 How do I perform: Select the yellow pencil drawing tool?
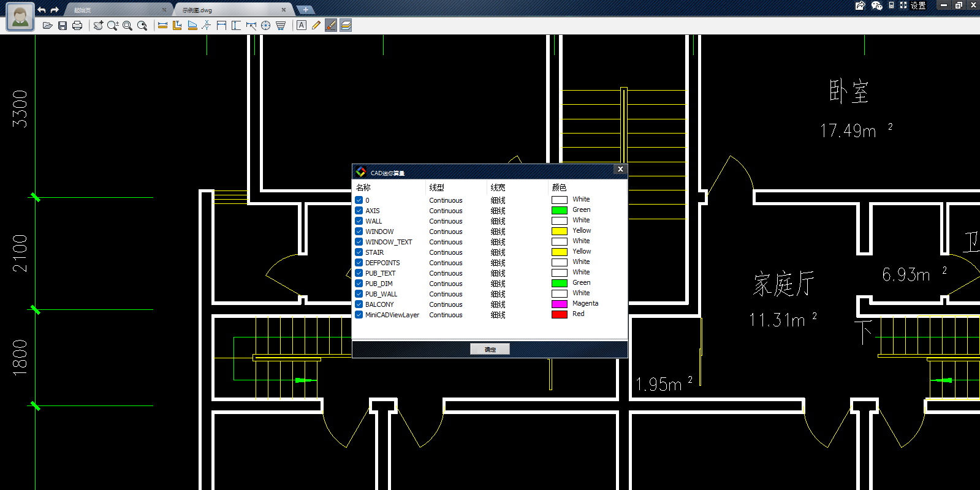click(x=316, y=26)
